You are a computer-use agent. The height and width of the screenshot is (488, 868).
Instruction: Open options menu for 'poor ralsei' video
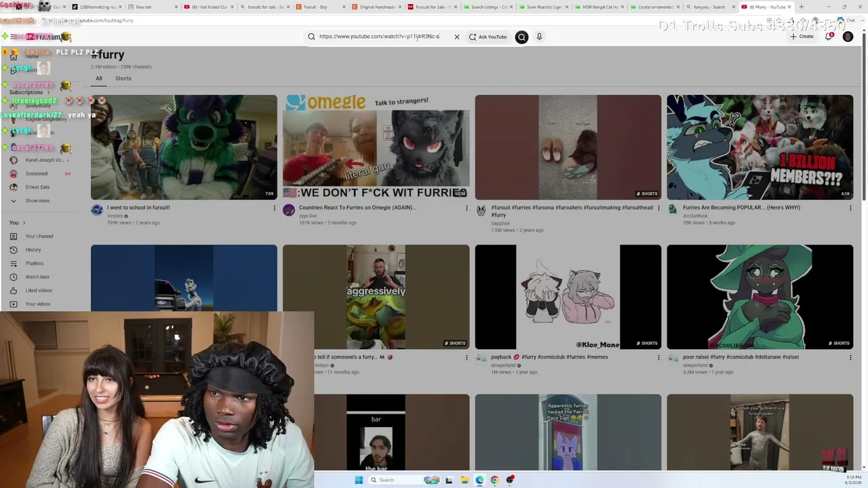(850, 358)
